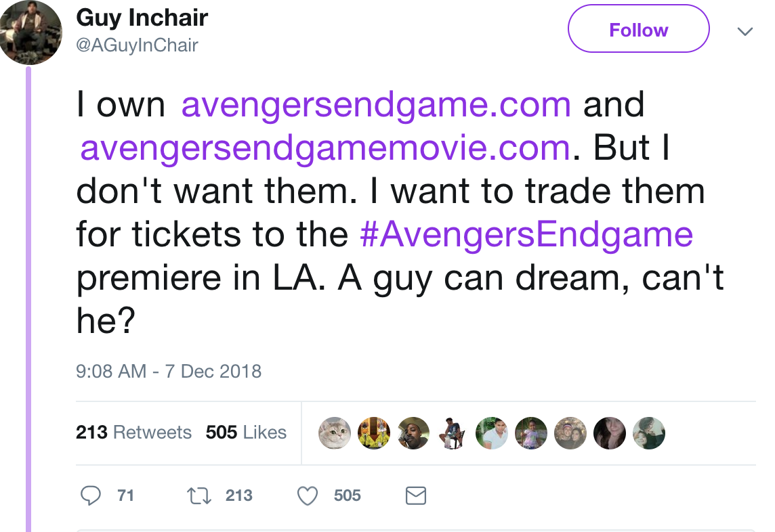Open the last liker avatar on the right
The width and height of the screenshot is (775, 532).
[x=648, y=433]
